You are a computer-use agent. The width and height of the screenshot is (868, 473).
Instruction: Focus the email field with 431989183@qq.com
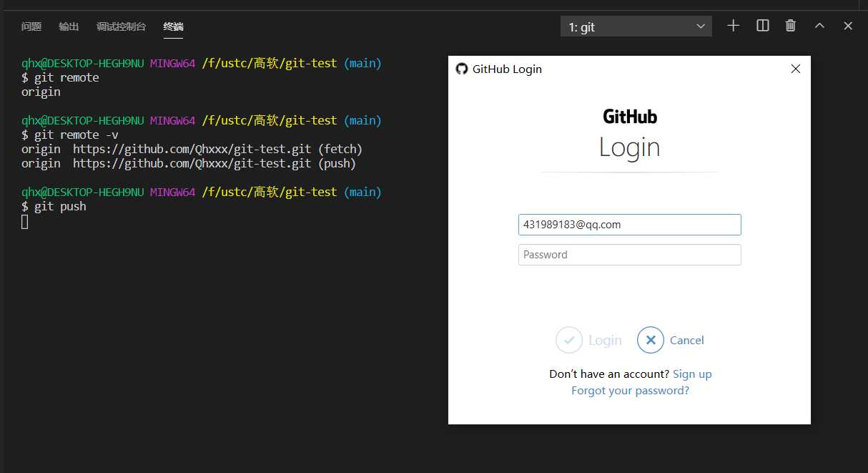click(x=629, y=225)
